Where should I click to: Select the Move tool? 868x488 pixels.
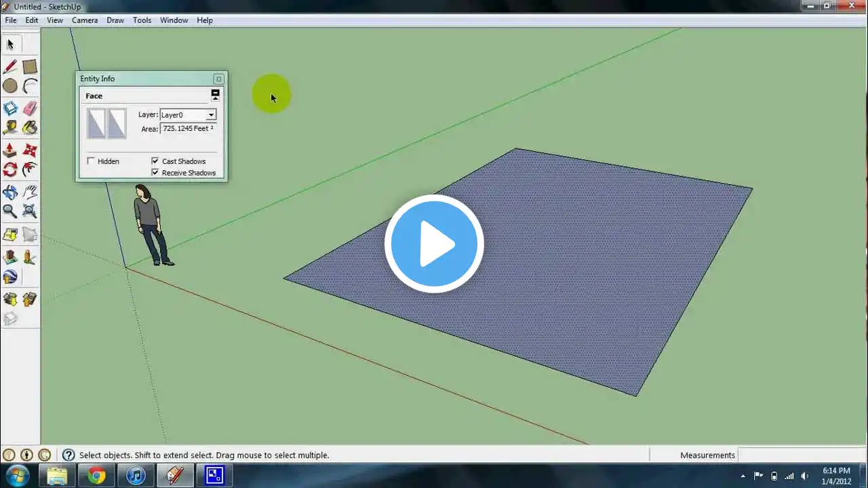(x=29, y=150)
